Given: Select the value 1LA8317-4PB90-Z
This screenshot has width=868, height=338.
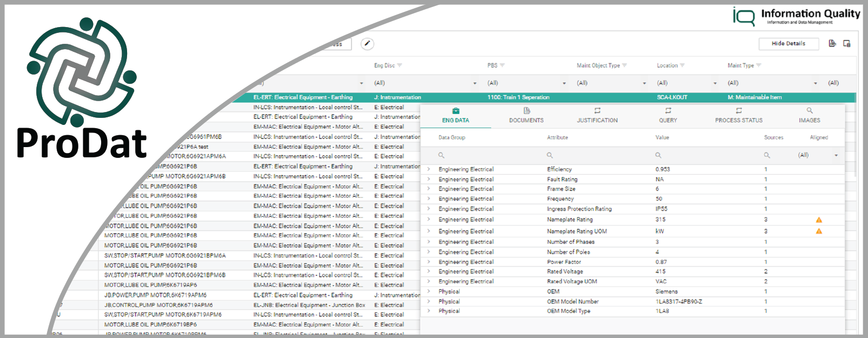Looking at the screenshot, I should click(x=679, y=301).
